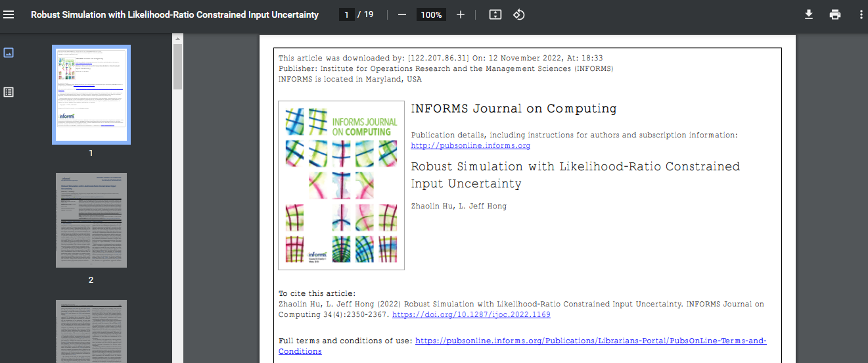
Task: Download the PDF file
Action: (809, 14)
